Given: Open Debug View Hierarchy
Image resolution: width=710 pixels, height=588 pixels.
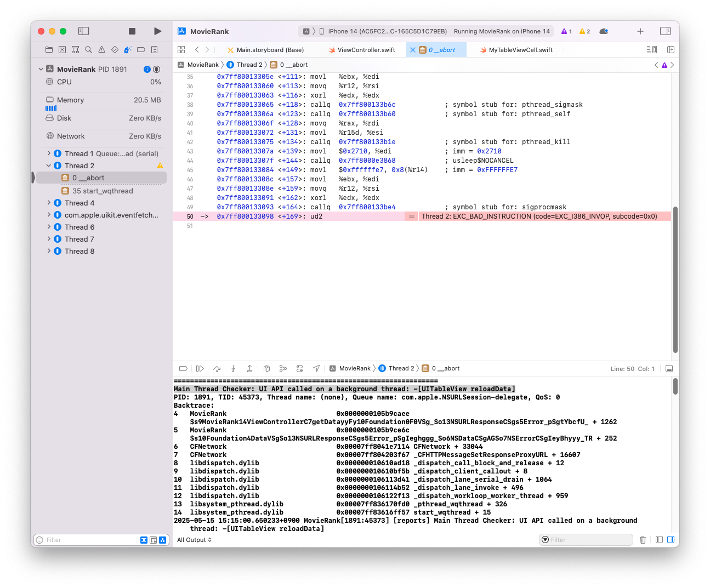Looking at the screenshot, I should tap(266, 369).
